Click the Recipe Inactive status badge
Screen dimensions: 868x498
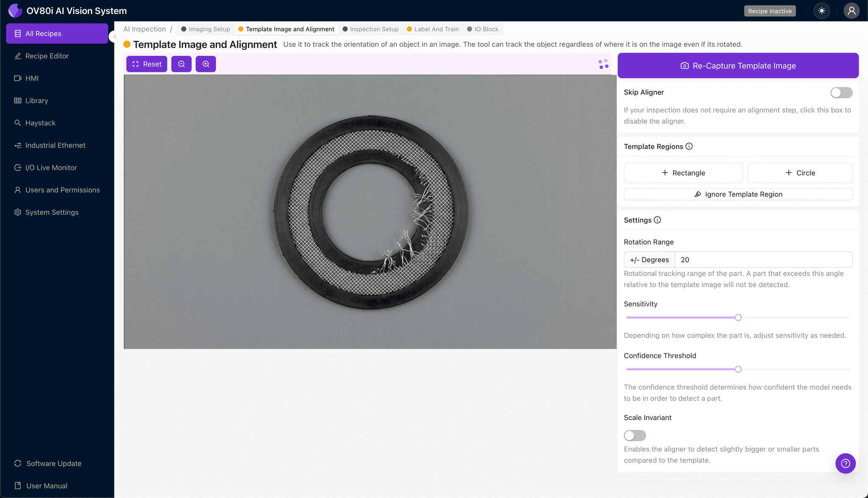770,11
